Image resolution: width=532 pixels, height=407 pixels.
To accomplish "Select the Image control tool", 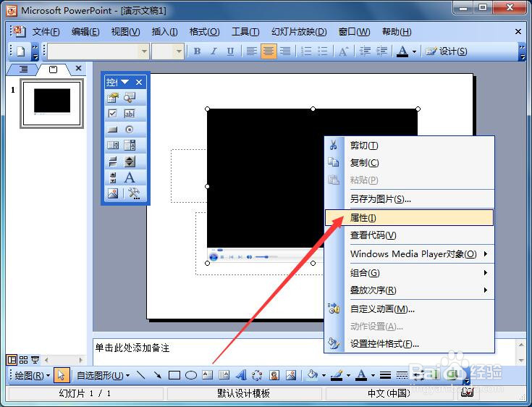I will pos(113,193).
